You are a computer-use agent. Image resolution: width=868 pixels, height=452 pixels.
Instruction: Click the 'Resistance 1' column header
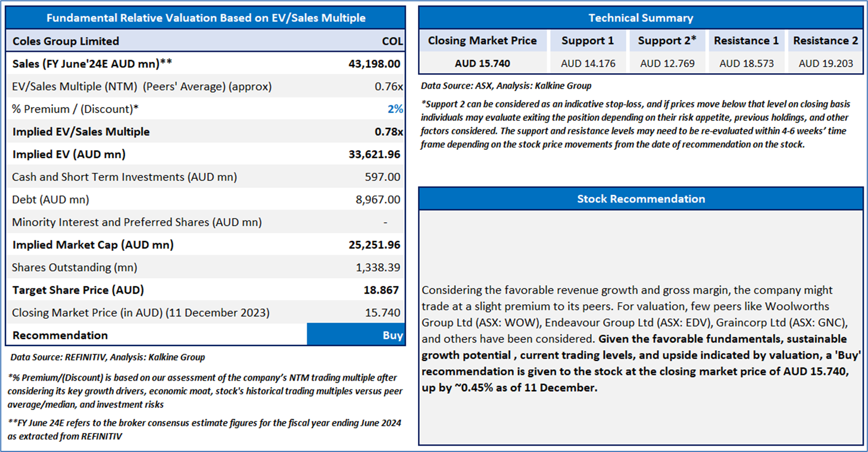click(x=746, y=40)
